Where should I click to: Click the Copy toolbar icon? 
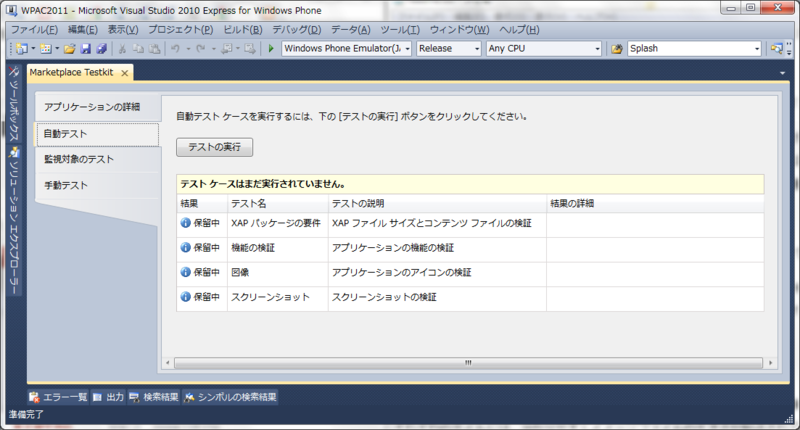coord(138,48)
